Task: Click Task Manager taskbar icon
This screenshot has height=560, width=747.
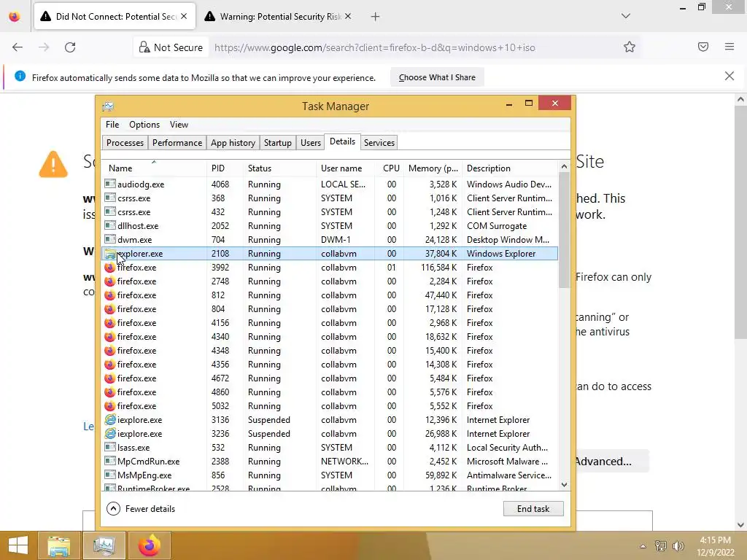Action: [104, 545]
